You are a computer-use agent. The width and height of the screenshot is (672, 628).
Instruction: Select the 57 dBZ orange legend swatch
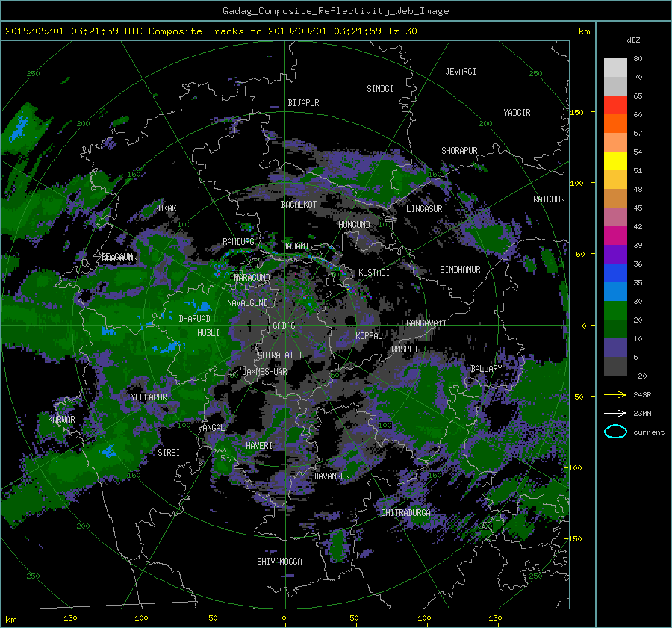coord(615,123)
